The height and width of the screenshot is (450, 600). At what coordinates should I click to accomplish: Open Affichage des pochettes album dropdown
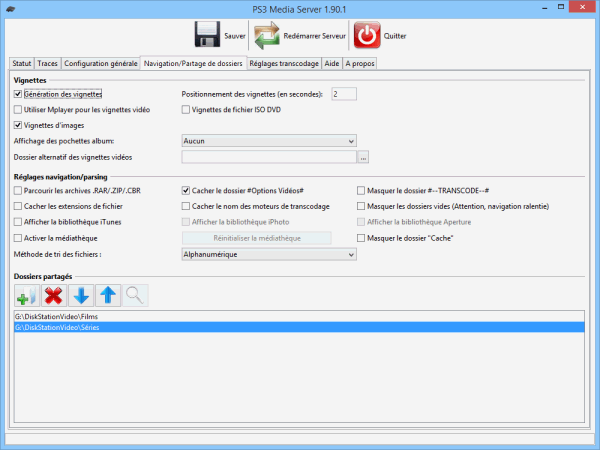(x=268, y=141)
